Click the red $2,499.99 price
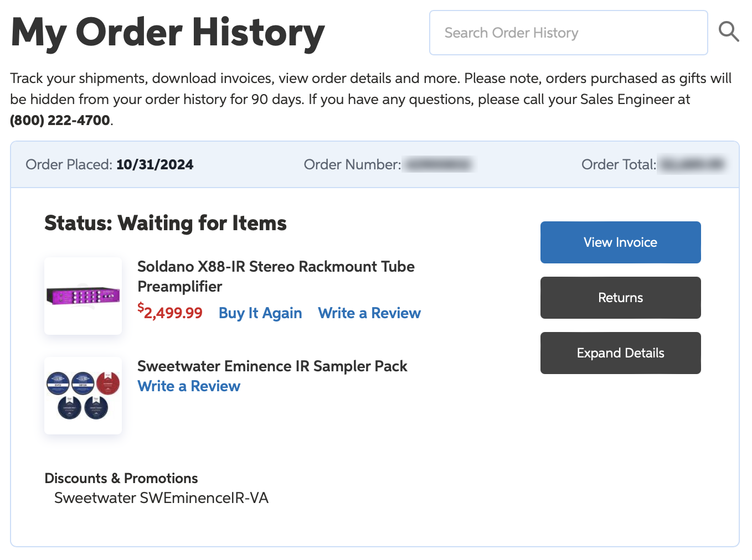This screenshot has width=752, height=560. click(170, 312)
